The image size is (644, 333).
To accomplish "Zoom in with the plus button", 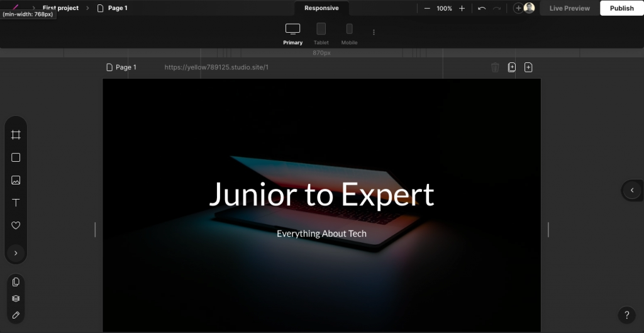I will (x=462, y=8).
